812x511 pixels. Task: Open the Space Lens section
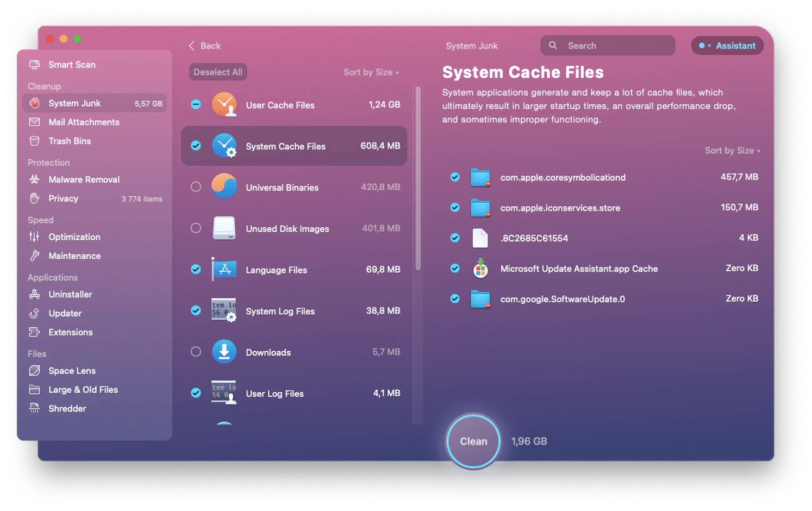(x=72, y=371)
